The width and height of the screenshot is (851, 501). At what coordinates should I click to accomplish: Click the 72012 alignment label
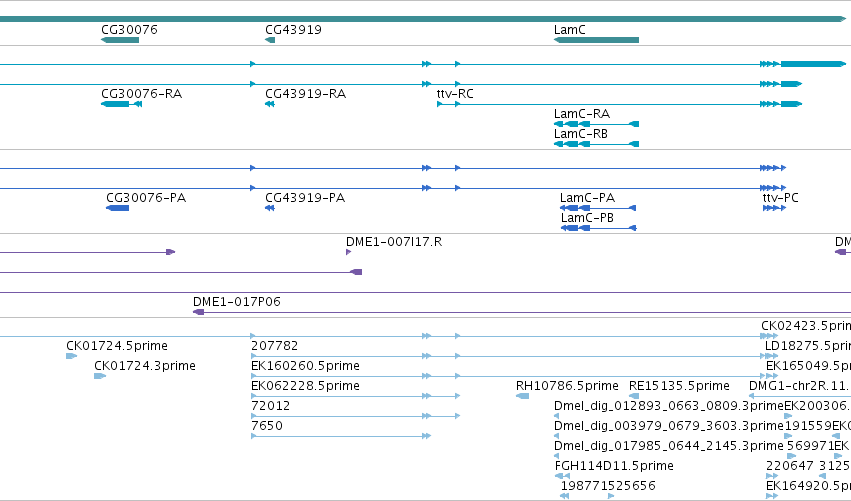tap(270, 405)
